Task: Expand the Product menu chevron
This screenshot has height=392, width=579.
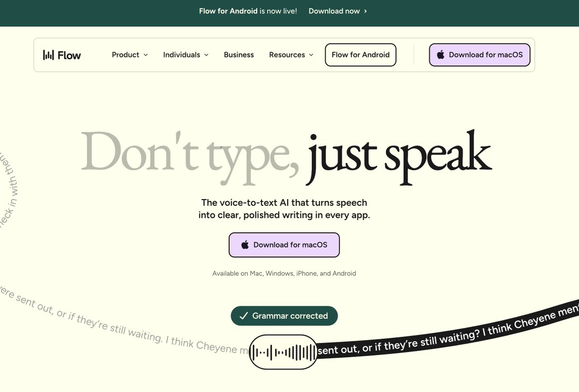Action: click(x=146, y=55)
